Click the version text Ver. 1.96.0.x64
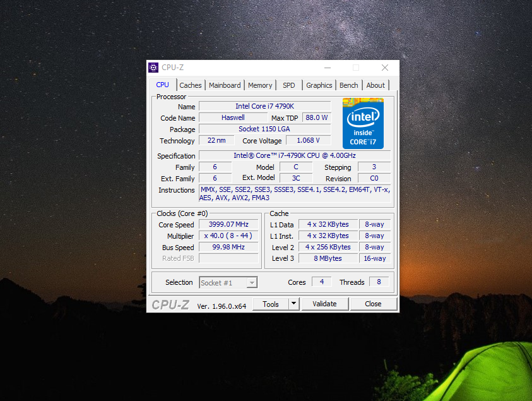 pyautogui.click(x=222, y=306)
